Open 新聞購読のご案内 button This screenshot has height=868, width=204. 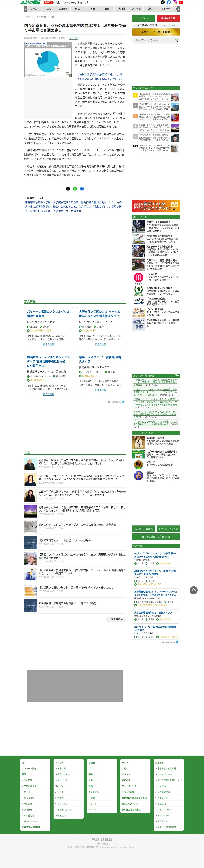(147, 25)
